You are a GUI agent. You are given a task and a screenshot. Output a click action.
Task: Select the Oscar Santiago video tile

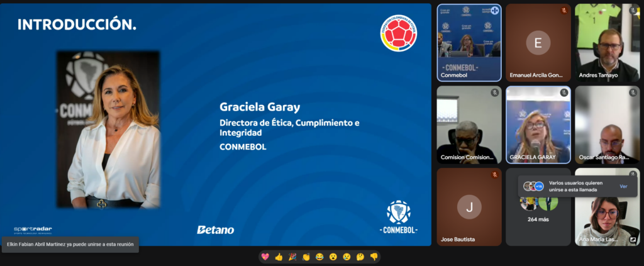pyautogui.click(x=607, y=125)
